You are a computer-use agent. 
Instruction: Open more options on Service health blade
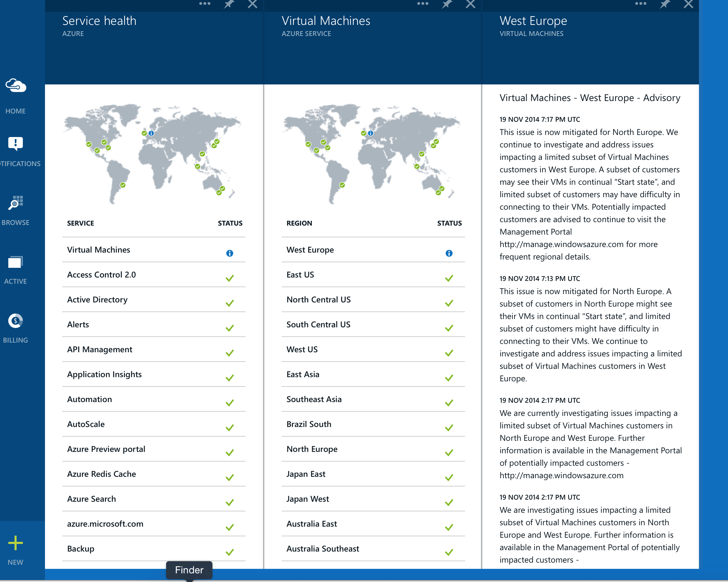click(x=205, y=4)
